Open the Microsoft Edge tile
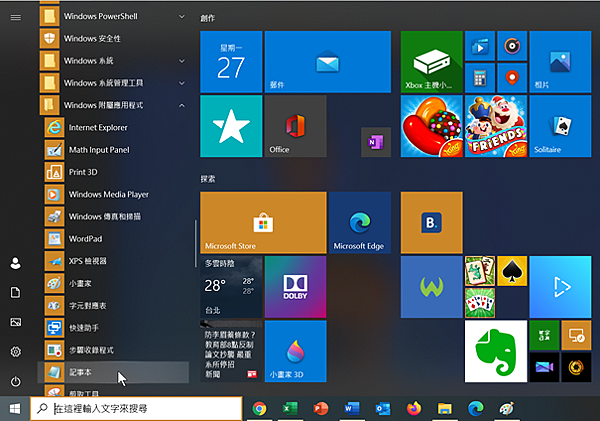This screenshot has height=421, width=600. click(x=360, y=223)
